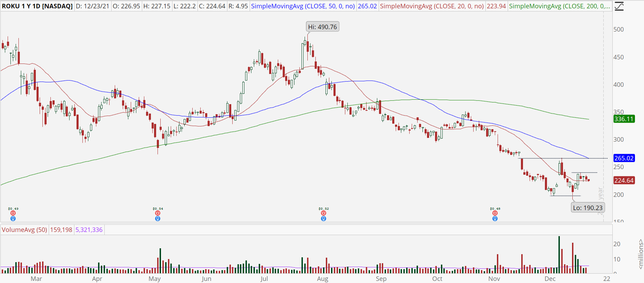Click the Lo: 190.23 price bubble
644x283 pixels.
588,208
